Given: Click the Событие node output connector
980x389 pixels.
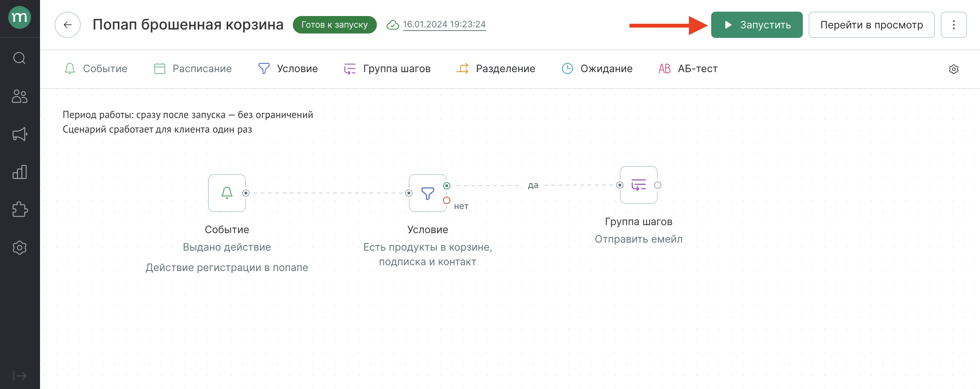Looking at the screenshot, I should point(246,193).
